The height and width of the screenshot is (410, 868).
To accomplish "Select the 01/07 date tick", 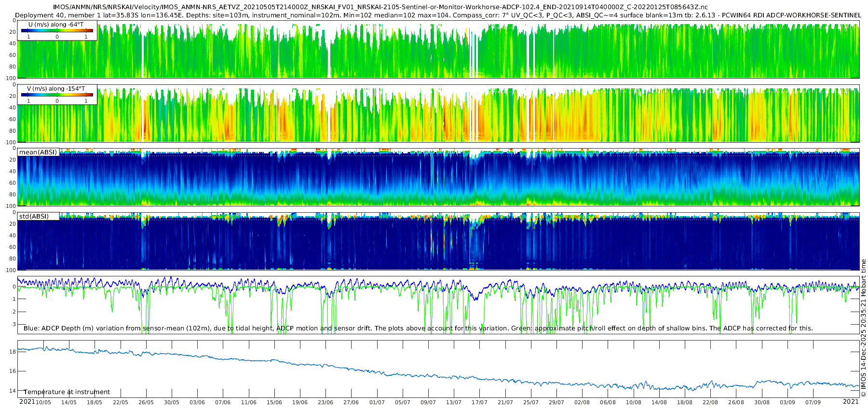I will coord(377,402).
